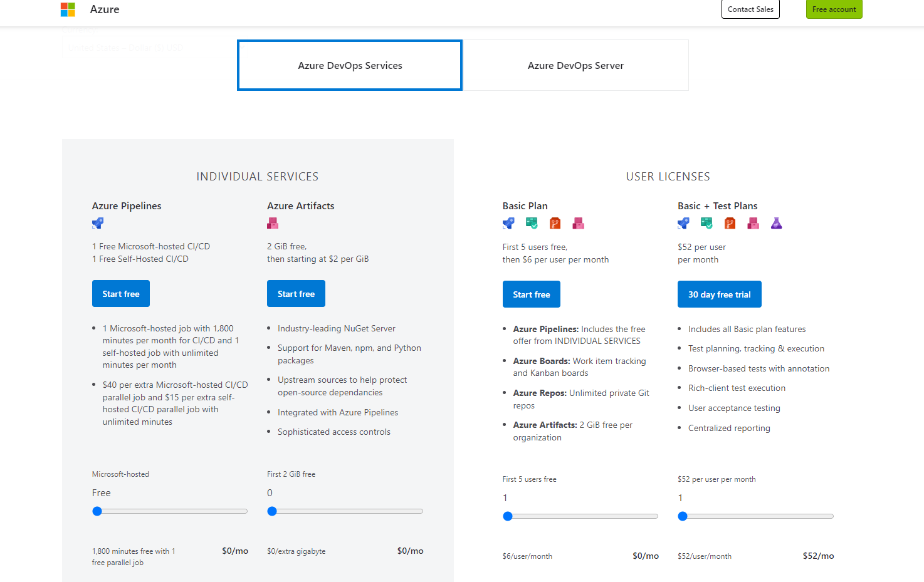Click Start free under Azure Artifacts

tap(296, 294)
